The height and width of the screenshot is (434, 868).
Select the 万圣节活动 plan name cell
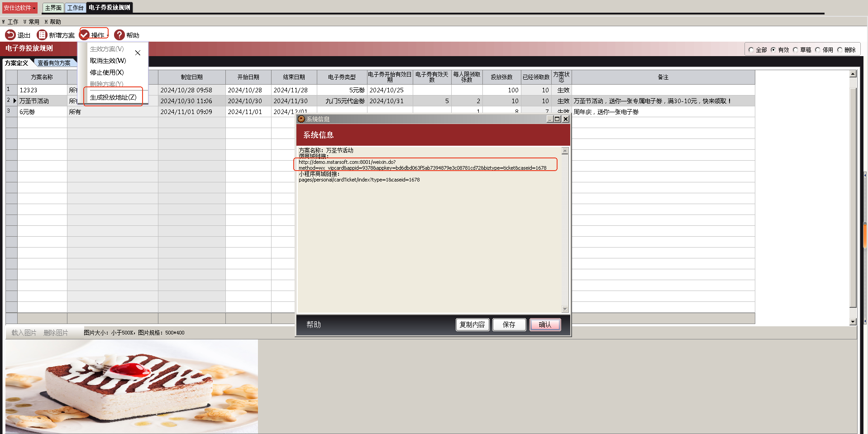coord(42,101)
